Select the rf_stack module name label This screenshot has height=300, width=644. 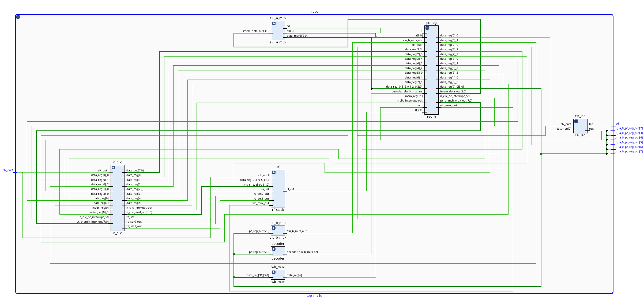click(278, 210)
